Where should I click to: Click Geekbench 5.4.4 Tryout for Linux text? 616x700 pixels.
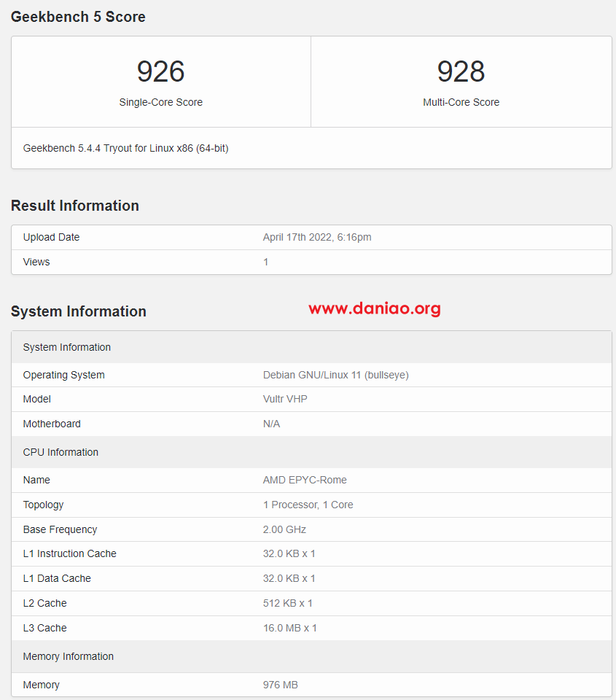point(126,148)
